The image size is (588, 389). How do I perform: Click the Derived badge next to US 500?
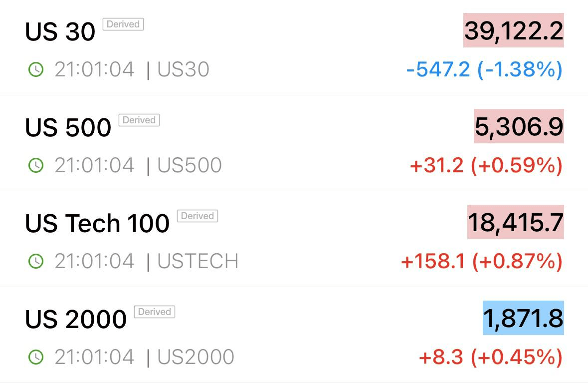tap(139, 120)
